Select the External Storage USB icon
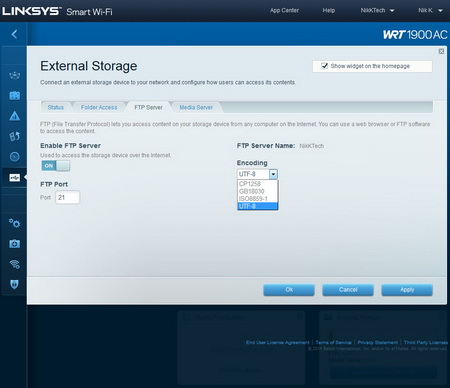 14,177
